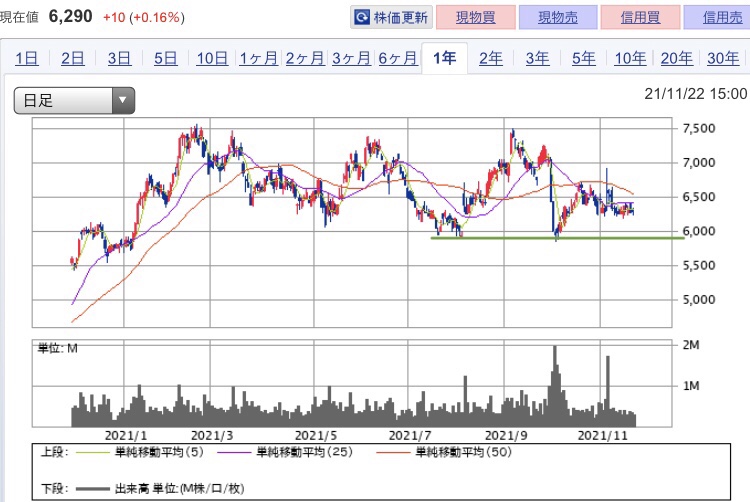Click the 単純移動平均(25) legend entry
Viewport: 750px width, 502px height.
click(x=284, y=452)
